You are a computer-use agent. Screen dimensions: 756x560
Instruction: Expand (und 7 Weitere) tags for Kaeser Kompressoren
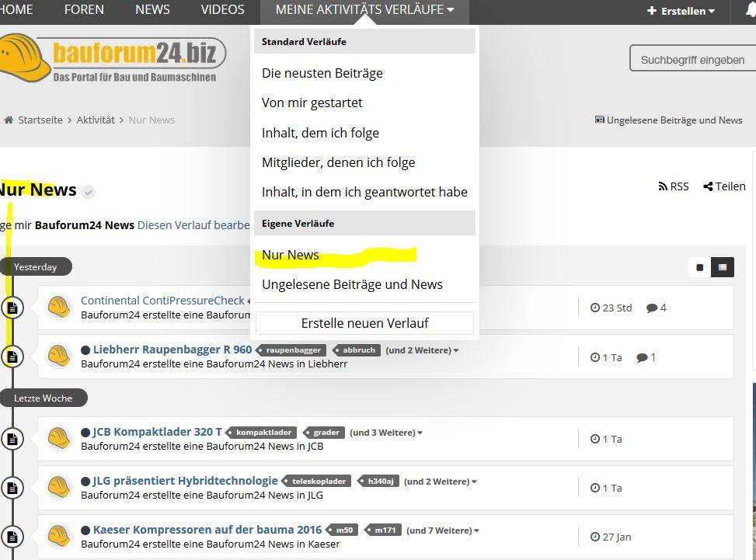(x=443, y=530)
